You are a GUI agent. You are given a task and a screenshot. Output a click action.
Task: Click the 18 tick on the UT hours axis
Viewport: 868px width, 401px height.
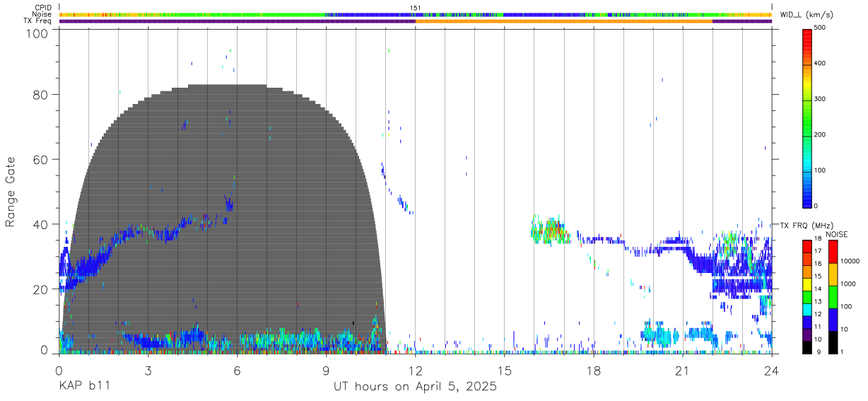(x=593, y=371)
